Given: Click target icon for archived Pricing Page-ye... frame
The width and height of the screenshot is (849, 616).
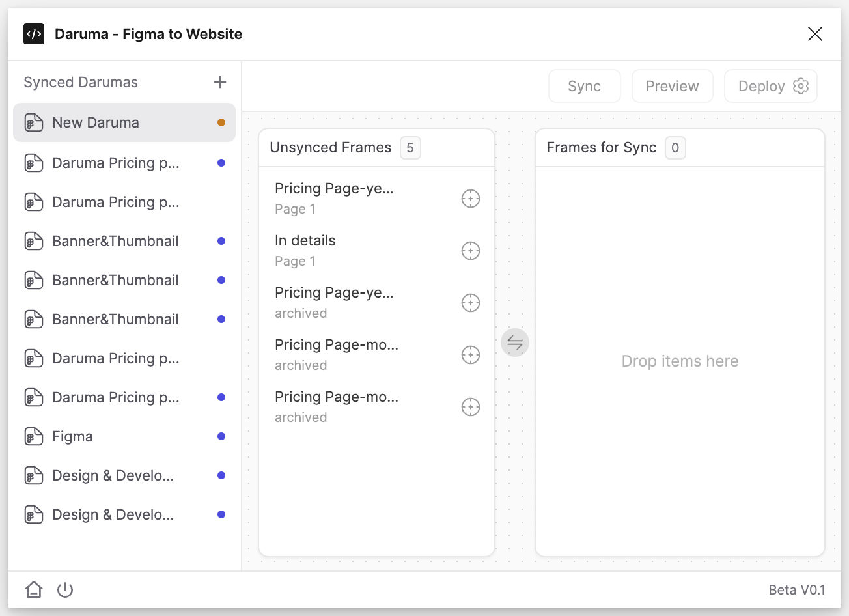Looking at the screenshot, I should 471,303.
